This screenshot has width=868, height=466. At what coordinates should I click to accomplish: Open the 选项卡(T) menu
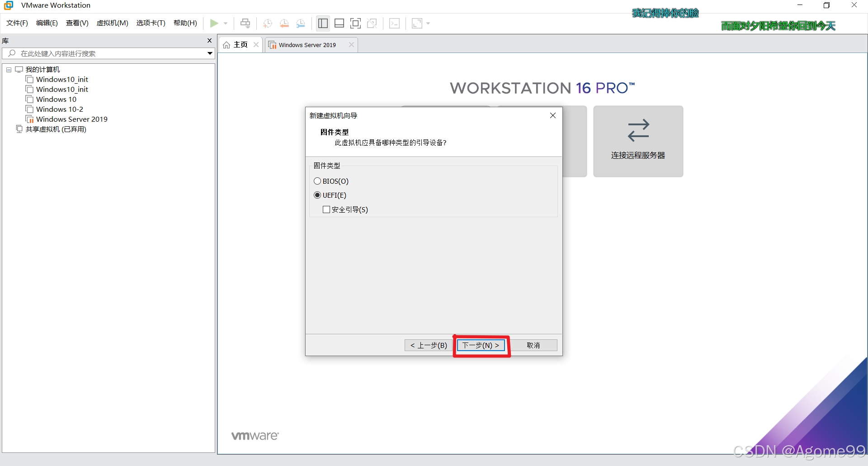(x=151, y=23)
